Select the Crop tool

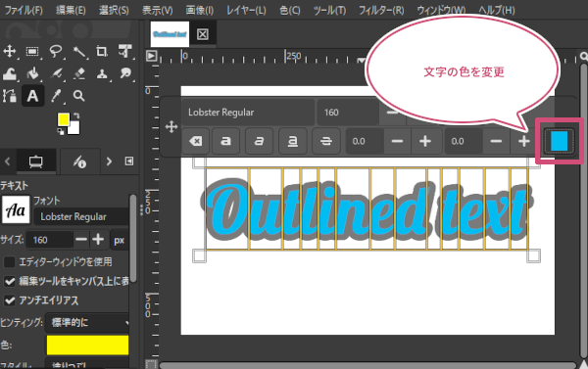102,51
